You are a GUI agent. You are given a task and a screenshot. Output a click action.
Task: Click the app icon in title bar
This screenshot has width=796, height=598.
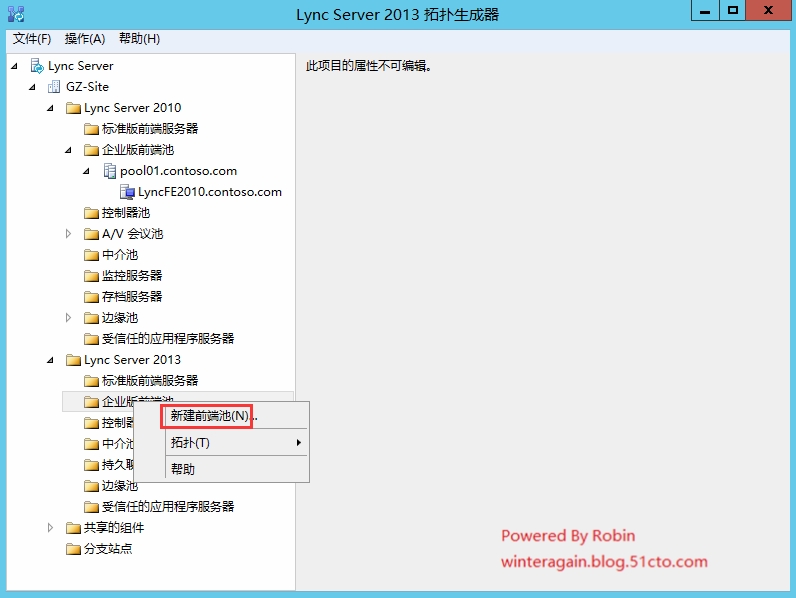pos(16,14)
